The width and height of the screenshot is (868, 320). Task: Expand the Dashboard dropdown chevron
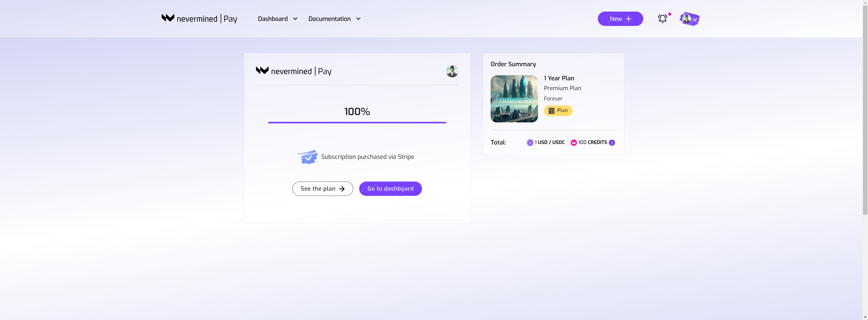(x=295, y=19)
